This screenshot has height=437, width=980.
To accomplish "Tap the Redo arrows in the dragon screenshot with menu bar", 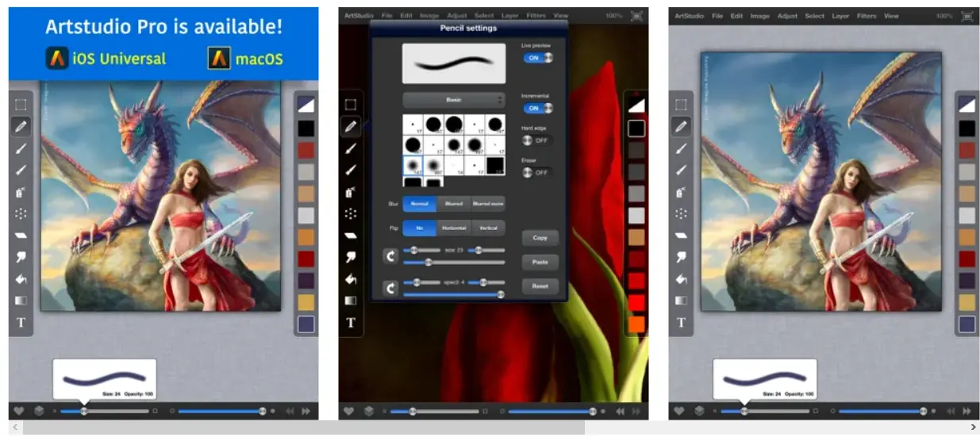I will [x=967, y=411].
